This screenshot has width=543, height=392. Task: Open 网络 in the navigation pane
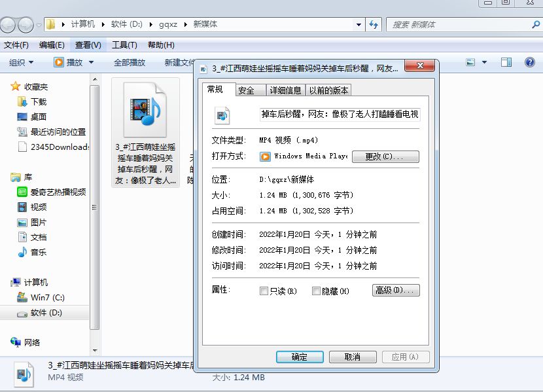32,340
